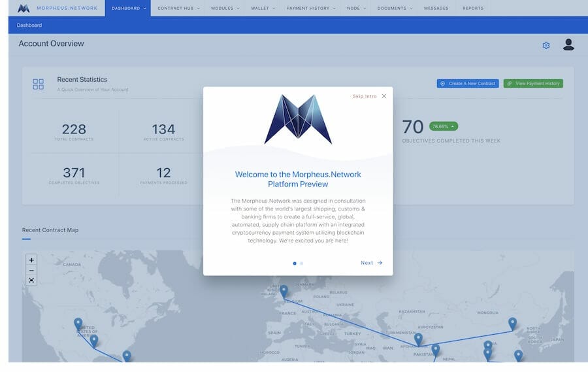The width and height of the screenshot is (588, 372).
Task: Click Create A New Contract button
Action: [x=468, y=84]
